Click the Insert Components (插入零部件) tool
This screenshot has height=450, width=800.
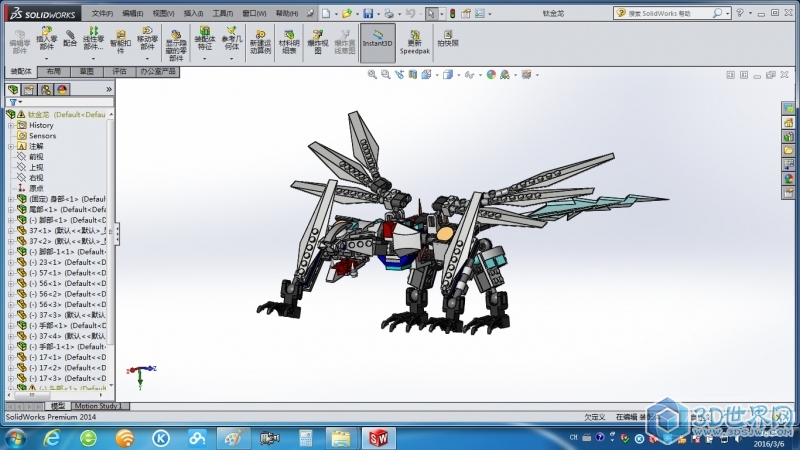pyautogui.click(x=47, y=40)
